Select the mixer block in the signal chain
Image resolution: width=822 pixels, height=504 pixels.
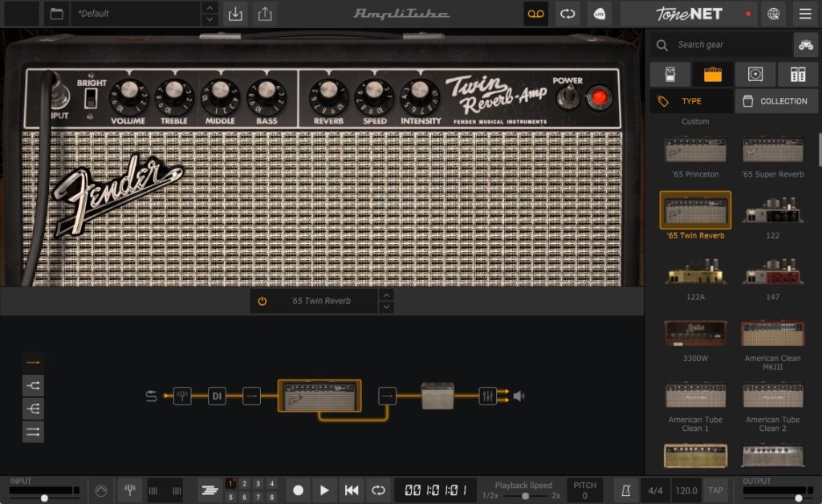(x=487, y=396)
